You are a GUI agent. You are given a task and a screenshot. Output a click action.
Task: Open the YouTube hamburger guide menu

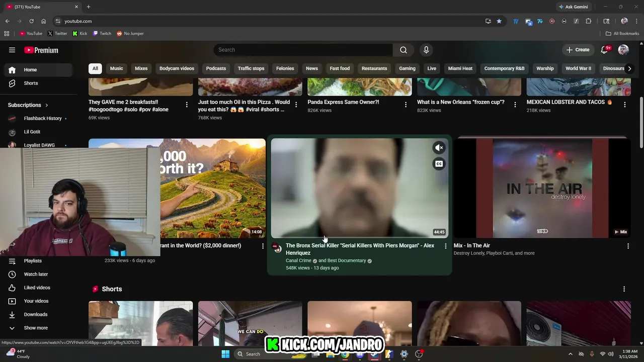tap(12, 50)
